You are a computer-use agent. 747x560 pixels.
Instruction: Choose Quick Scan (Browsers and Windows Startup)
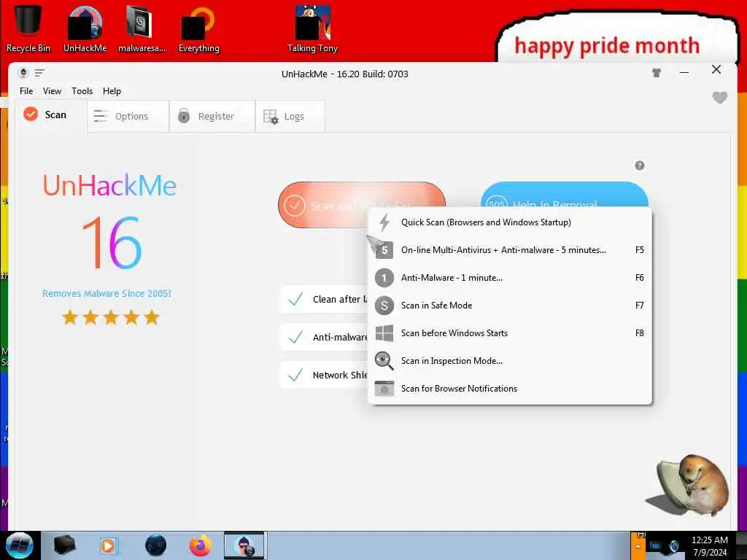pyautogui.click(x=510, y=222)
